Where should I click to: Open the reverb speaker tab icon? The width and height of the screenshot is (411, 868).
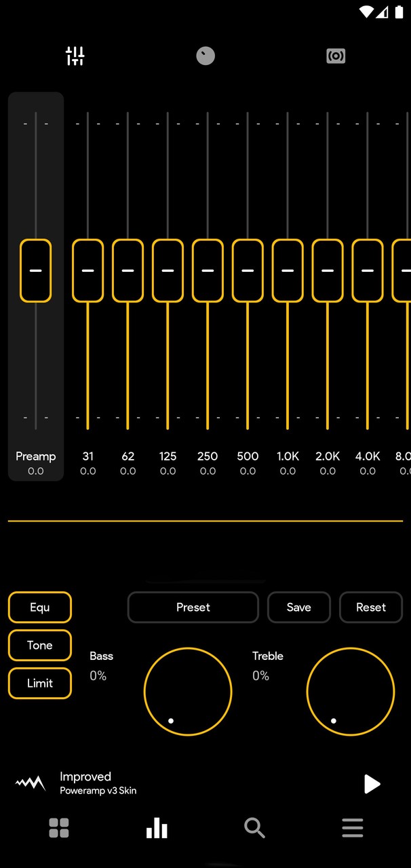(336, 56)
